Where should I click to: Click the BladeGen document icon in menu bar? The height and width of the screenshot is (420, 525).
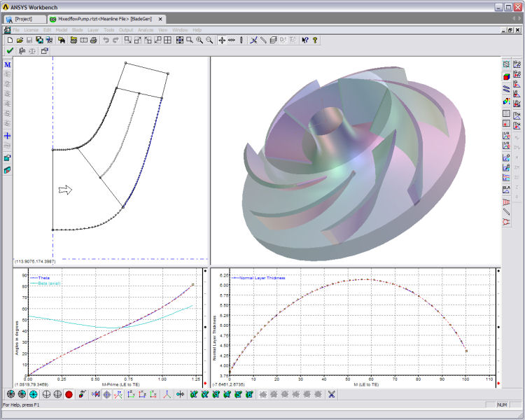[7, 30]
